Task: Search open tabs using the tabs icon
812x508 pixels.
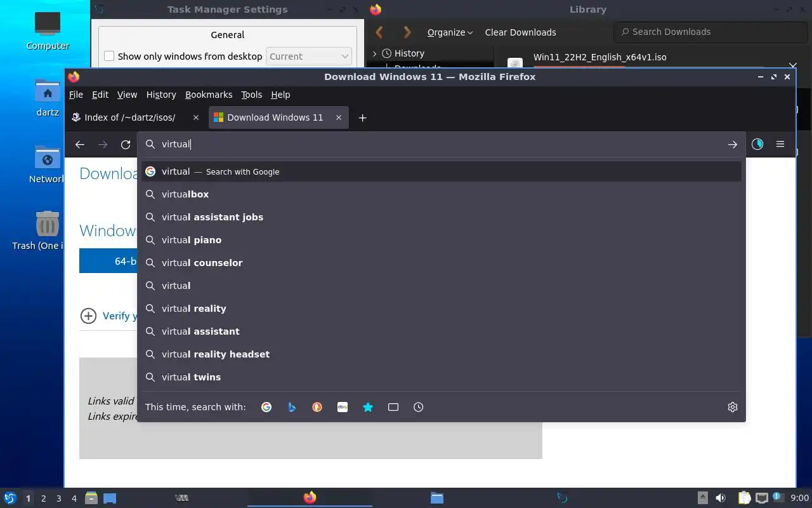Action: [x=393, y=407]
